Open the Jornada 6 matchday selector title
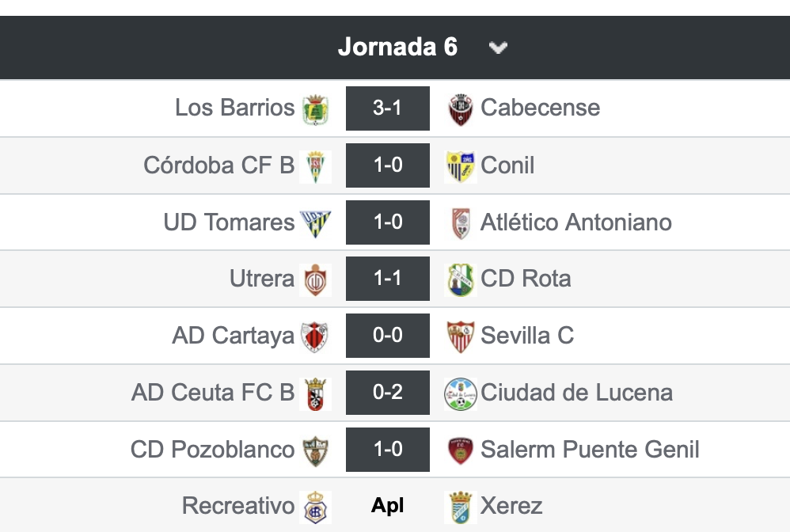The height and width of the screenshot is (532, 790). pyautogui.click(x=397, y=47)
